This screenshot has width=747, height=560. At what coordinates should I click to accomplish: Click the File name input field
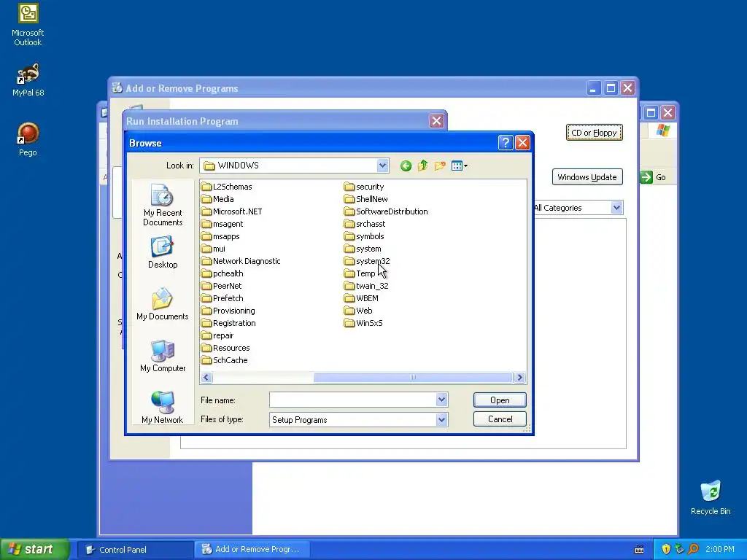[x=352, y=400]
